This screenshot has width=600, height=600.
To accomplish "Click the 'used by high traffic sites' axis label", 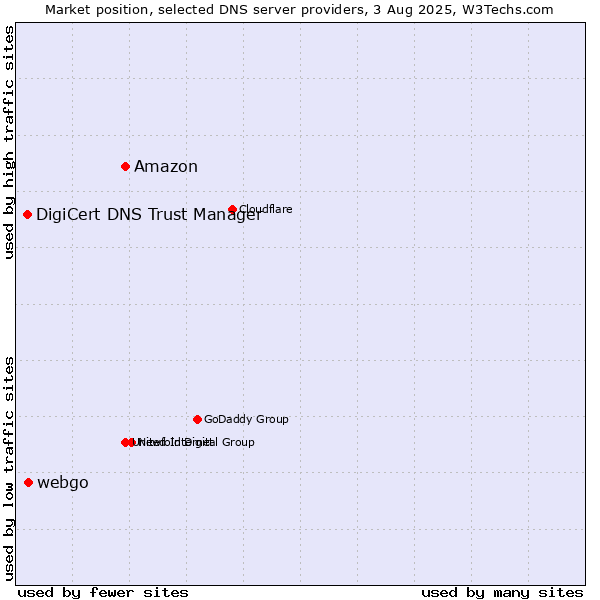I will click(x=9, y=142).
